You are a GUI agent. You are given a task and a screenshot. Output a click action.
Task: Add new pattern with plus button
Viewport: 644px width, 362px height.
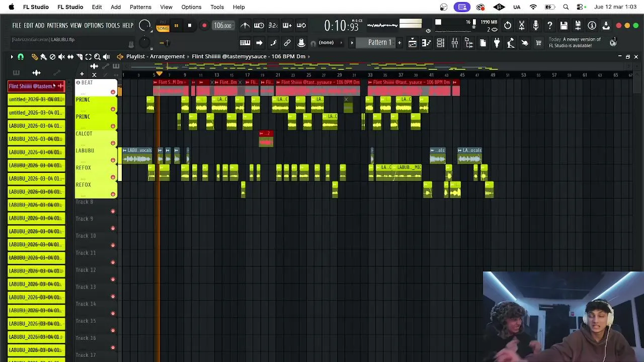399,43
